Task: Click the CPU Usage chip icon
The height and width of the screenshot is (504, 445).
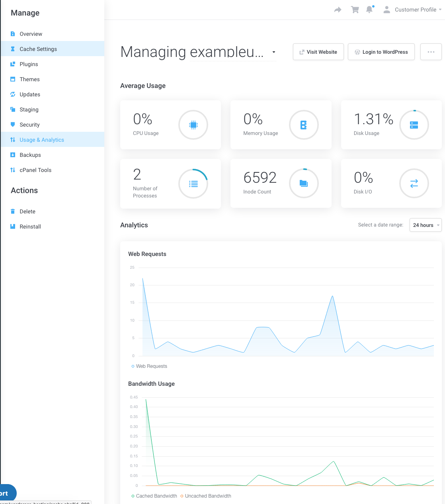Action: click(193, 125)
